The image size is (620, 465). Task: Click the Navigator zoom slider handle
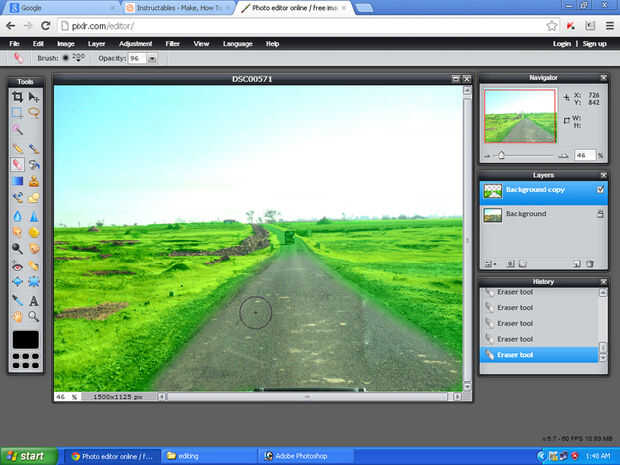click(x=501, y=155)
